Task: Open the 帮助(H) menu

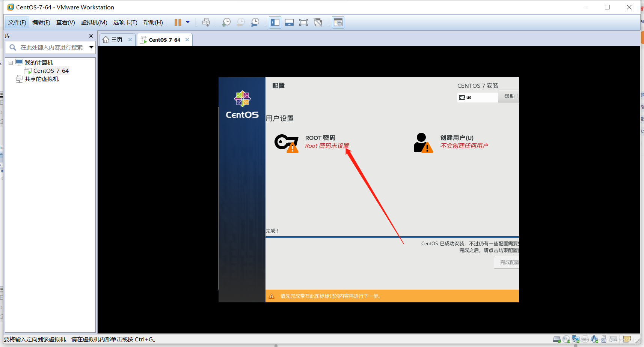Action: pyautogui.click(x=153, y=23)
